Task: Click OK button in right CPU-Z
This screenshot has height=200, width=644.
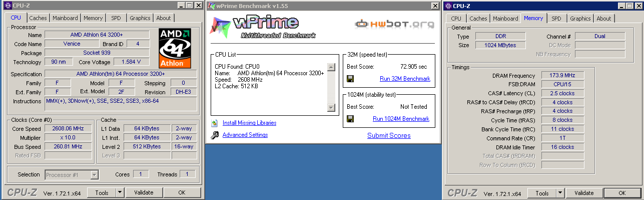Action: (621, 193)
